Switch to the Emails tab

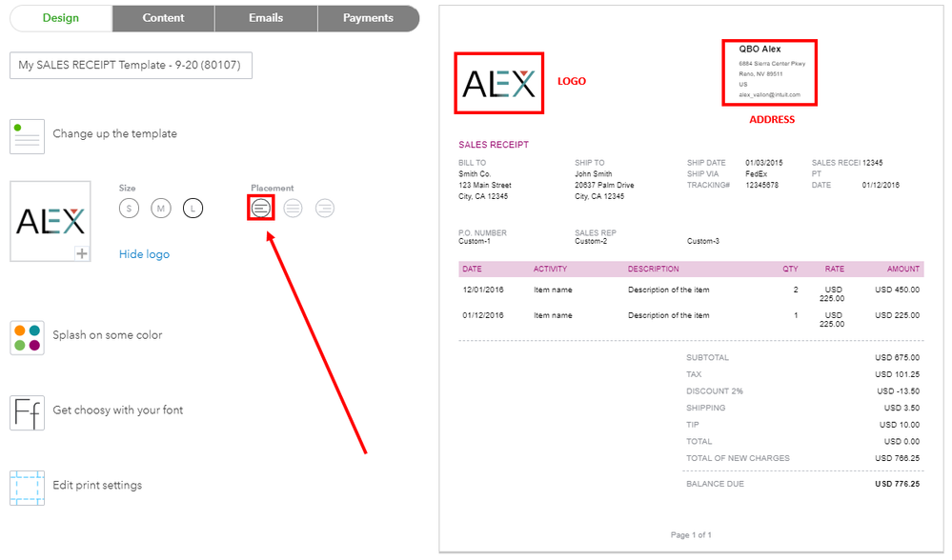(x=266, y=18)
